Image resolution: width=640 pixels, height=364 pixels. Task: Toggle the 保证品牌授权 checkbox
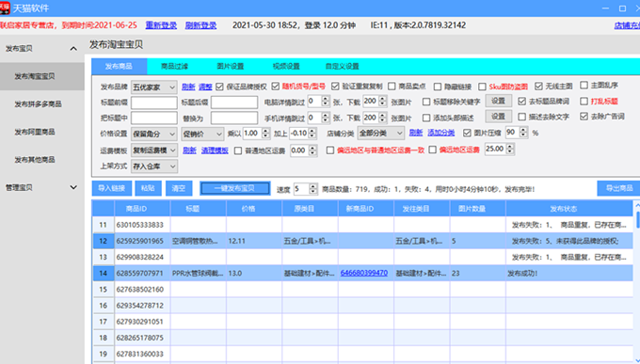click(x=219, y=87)
